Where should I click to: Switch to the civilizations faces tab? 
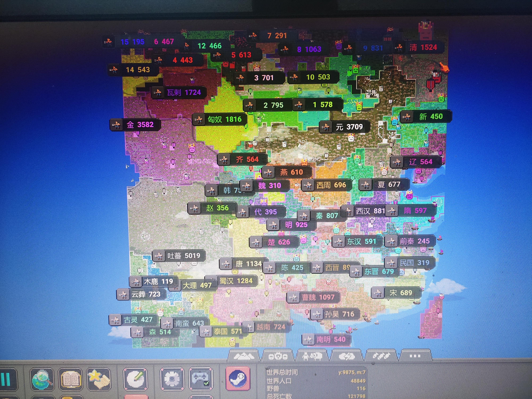278,356
